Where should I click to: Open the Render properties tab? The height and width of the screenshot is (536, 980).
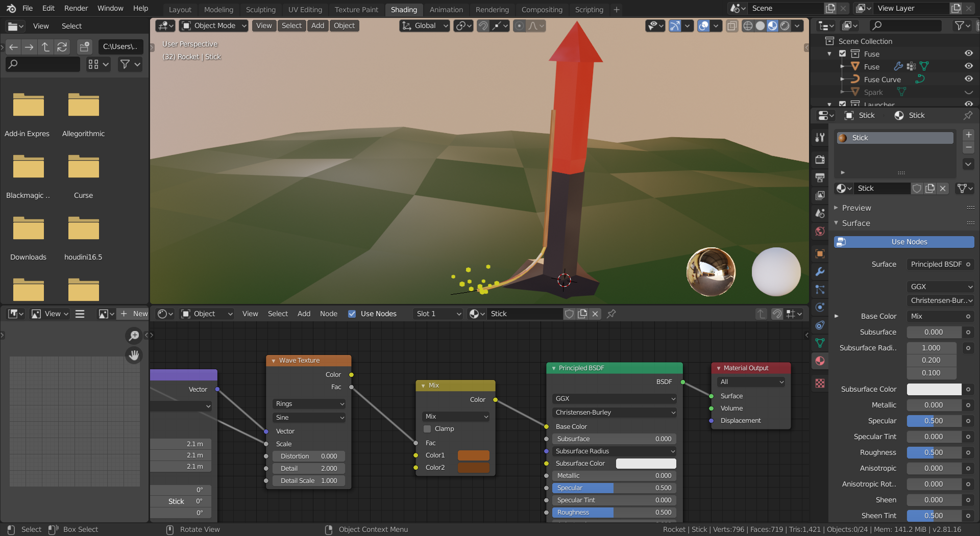(x=820, y=159)
